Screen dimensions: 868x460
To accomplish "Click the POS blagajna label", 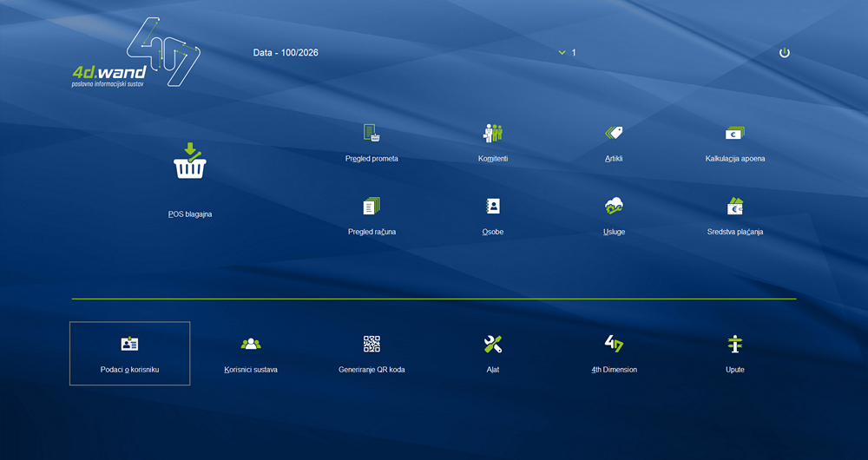I will coord(190,214).
